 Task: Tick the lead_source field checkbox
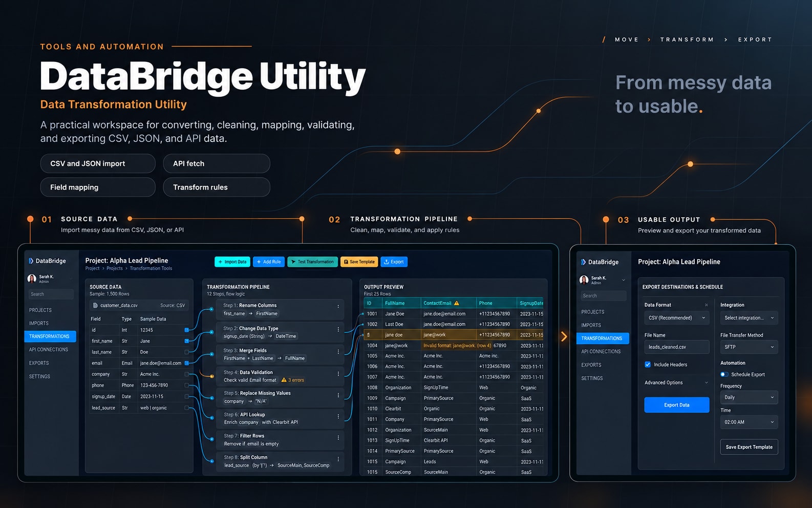186,408
